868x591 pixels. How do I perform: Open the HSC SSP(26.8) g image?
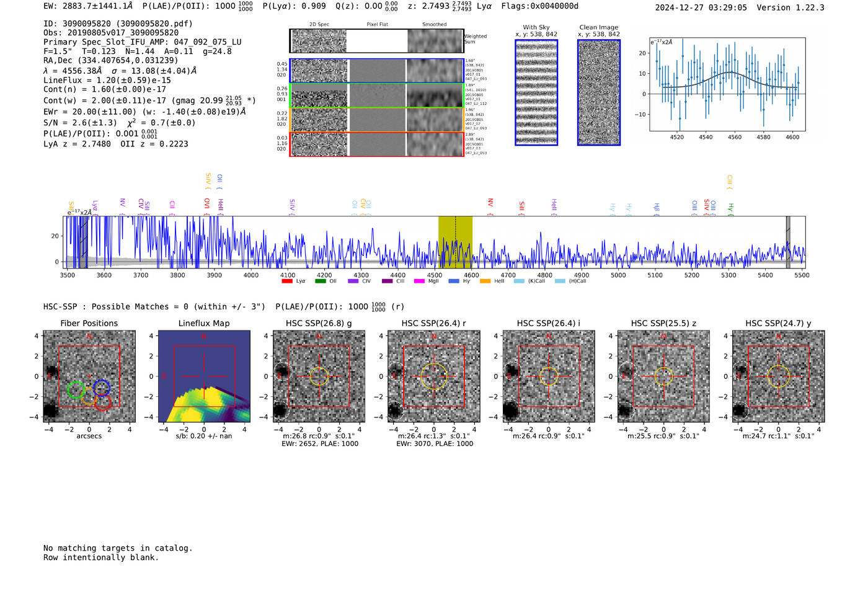(x=319, y=376)
